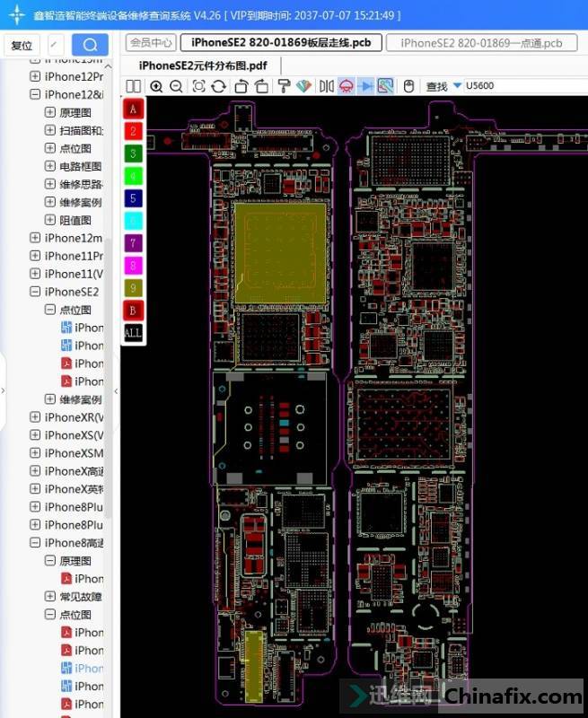Collapse the iPhoneSE2 tree node
The height and width of the screenshot is (718, 588).
35,292
